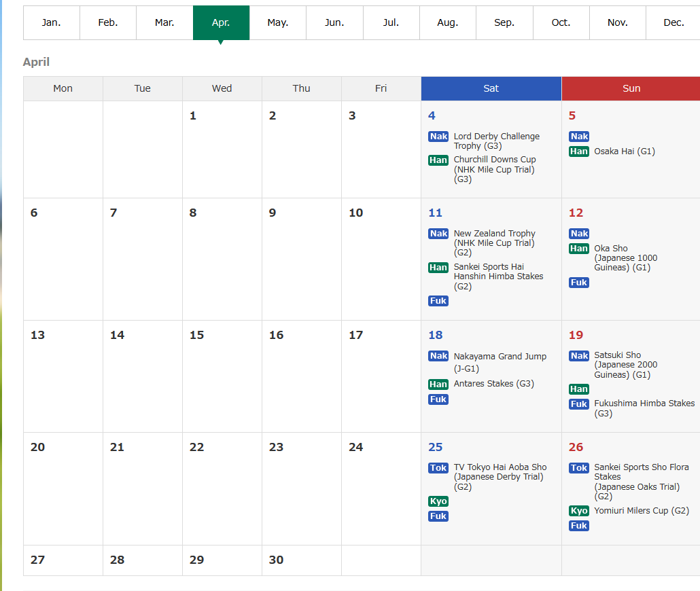
Task: Switch to the Jan. month tab
Action: pos(52,23)
